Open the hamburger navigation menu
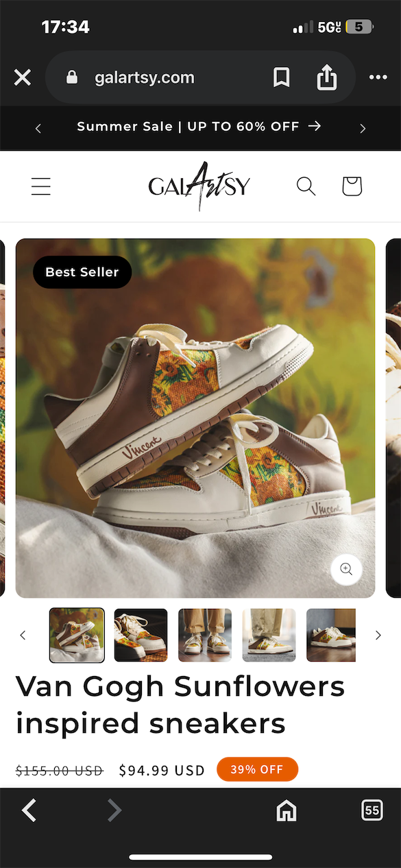The height and width of the screenshot is (868, 401). (x=41, y=186)
